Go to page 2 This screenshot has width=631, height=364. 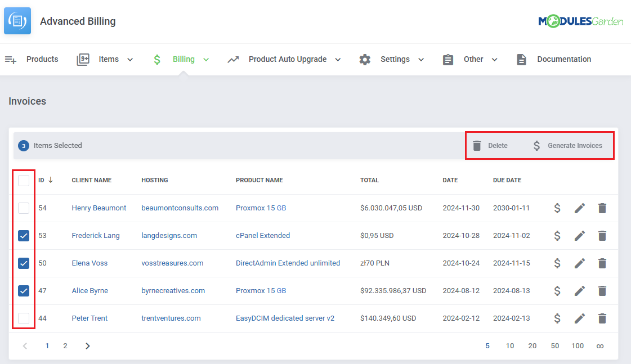(x=65, y=346)
